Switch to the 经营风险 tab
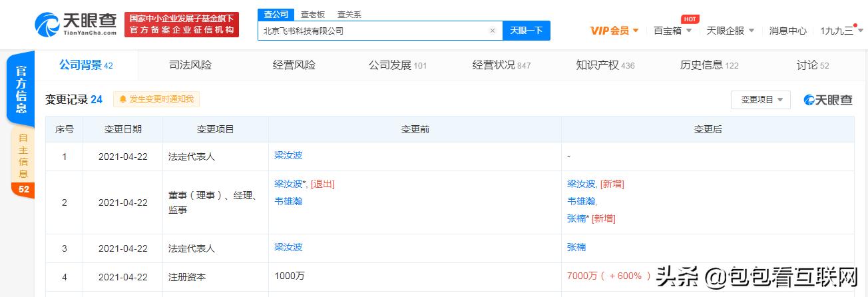This screenshot has height=297, width=868. tap(294, 65)
